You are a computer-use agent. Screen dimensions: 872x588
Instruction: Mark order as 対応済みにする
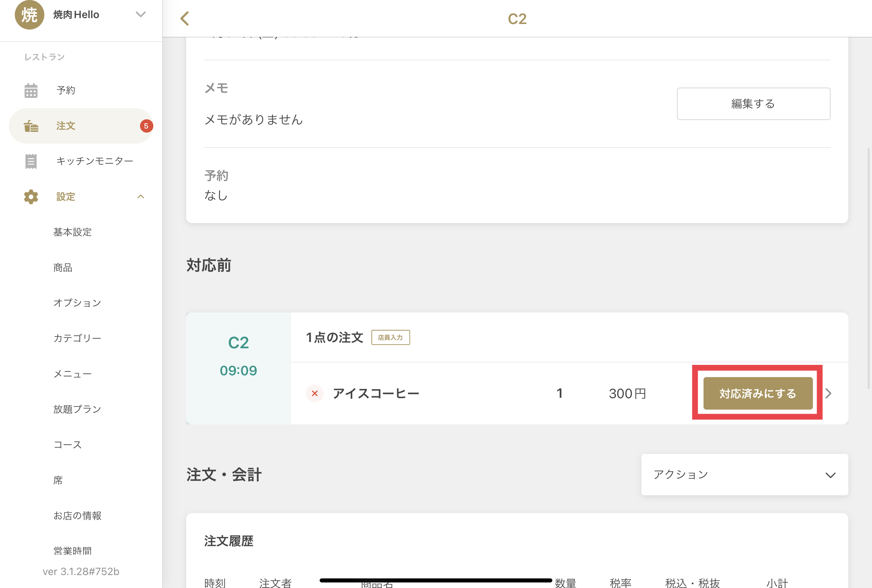(757, 393)
